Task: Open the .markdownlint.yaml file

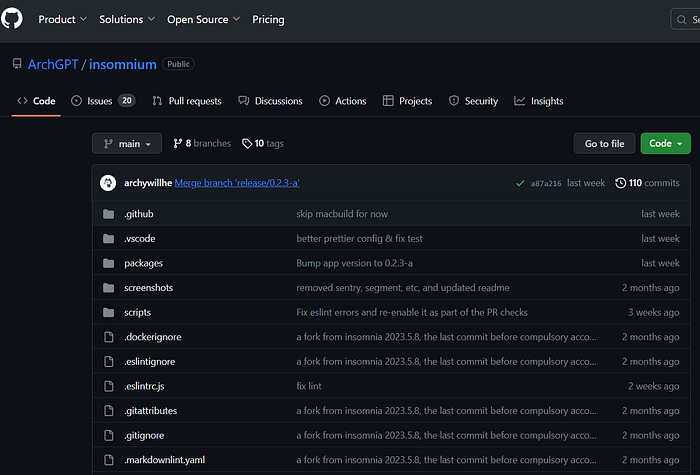Action: [165, 460]
